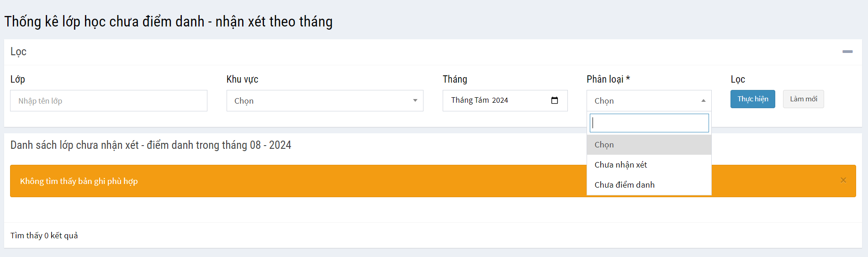Close Phân loại list via its arrow
The image size is (868, 257).
click(703, 100)
